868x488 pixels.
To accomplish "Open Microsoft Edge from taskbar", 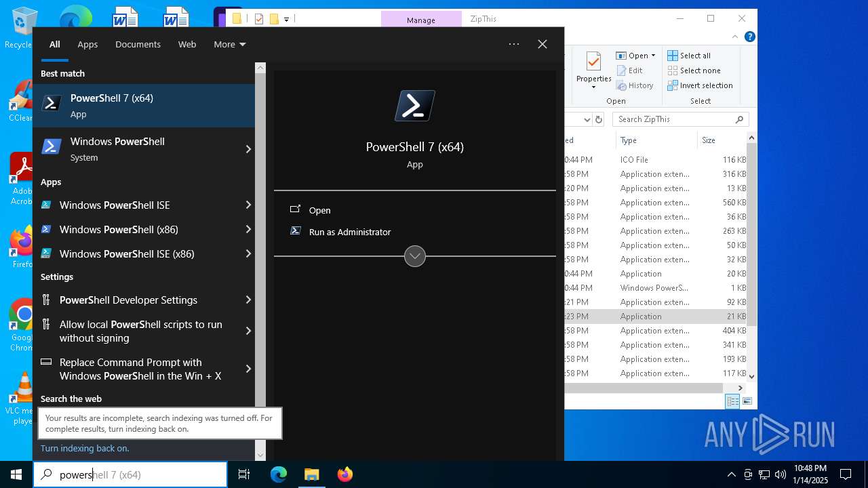I will tap(279, 474).
